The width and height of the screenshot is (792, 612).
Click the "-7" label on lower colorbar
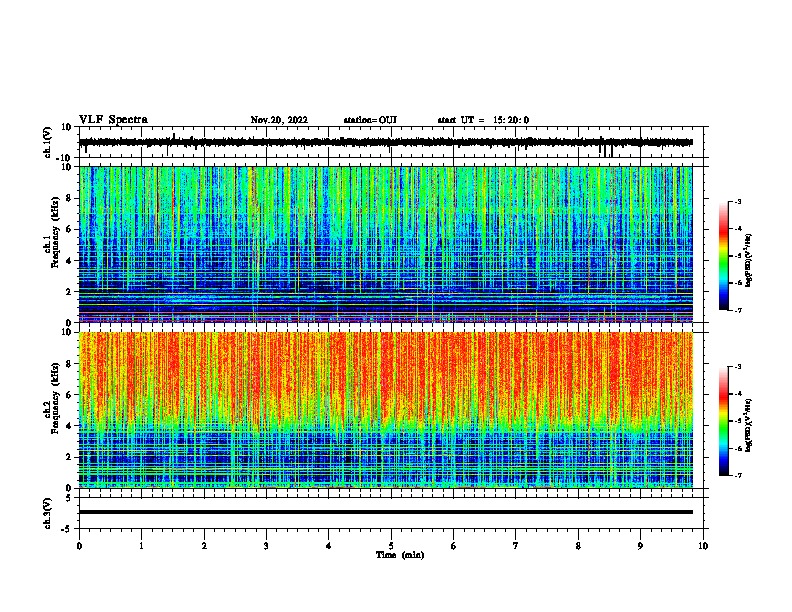(737, 475)
